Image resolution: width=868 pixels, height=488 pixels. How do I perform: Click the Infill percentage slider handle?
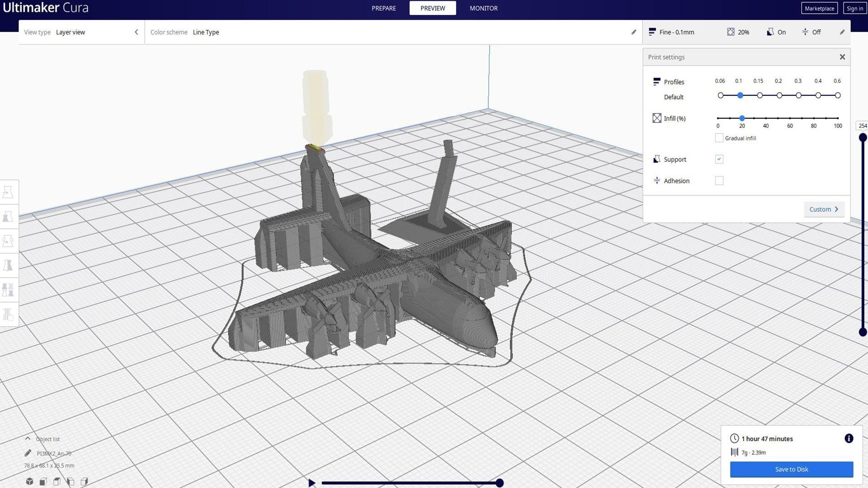coord(742,118)
